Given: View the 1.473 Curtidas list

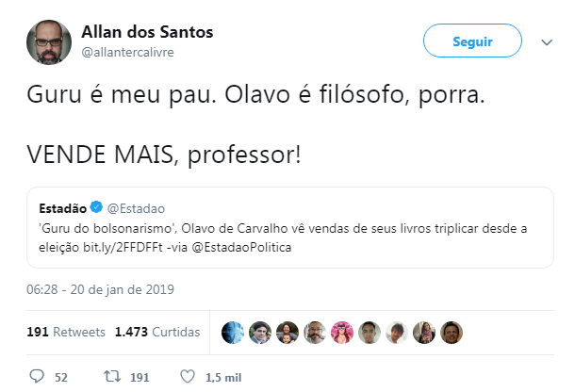Looking at the screenshot, I should 156,332.
